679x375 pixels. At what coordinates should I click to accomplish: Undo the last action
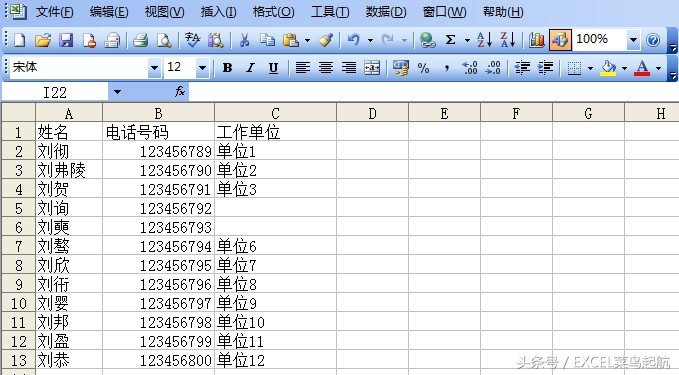pyautogui.click(x=354, y=41)
